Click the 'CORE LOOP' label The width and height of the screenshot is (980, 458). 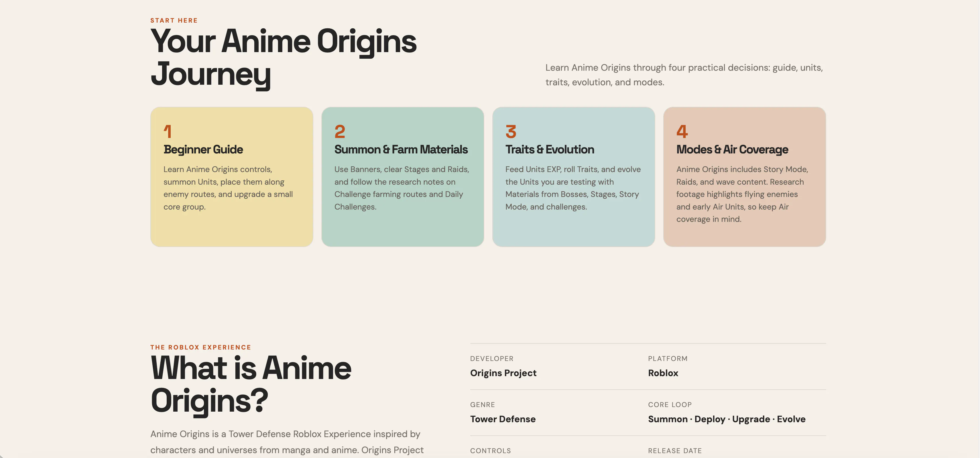point(670,405)
